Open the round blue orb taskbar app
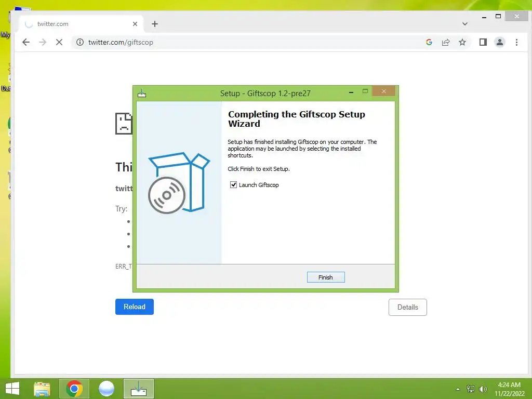The image size is (532, 399). click(106, 389)
